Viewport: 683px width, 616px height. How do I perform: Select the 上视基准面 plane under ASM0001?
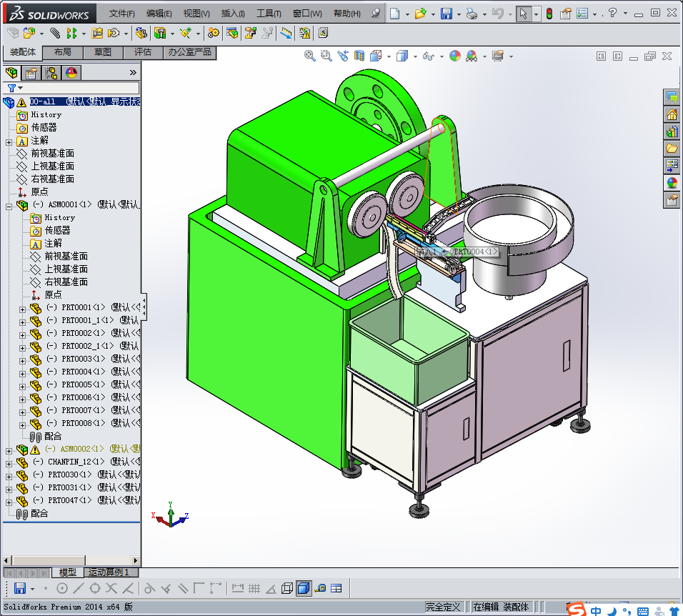click(x=66, y=269)
